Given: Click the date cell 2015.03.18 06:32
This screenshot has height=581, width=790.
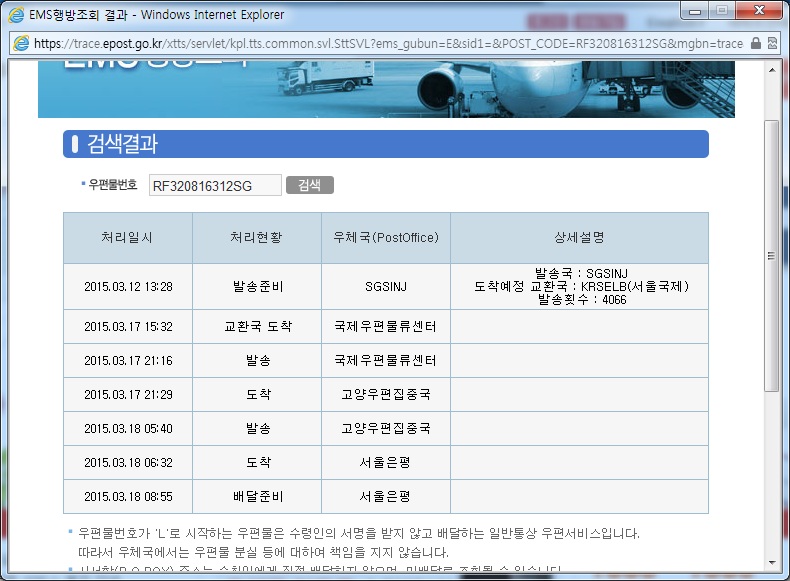Looking at the screenshot, I should 128,463.
